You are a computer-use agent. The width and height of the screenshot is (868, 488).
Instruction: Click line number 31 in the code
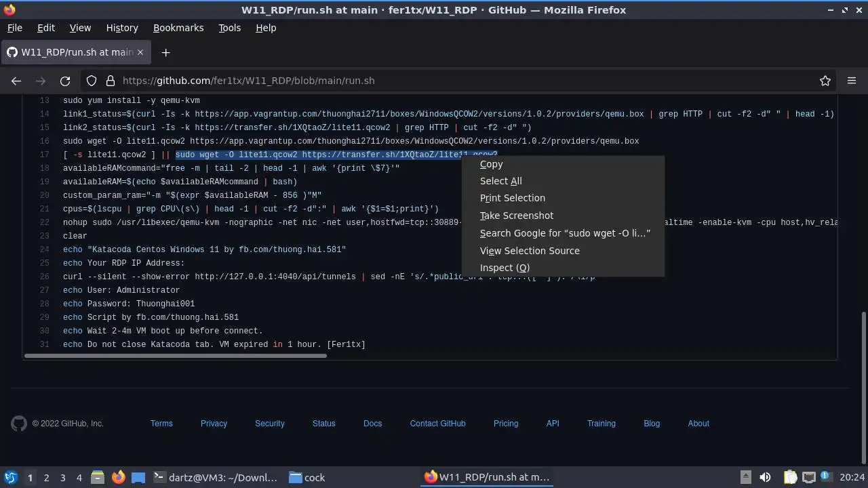click(x=45, y=344)
